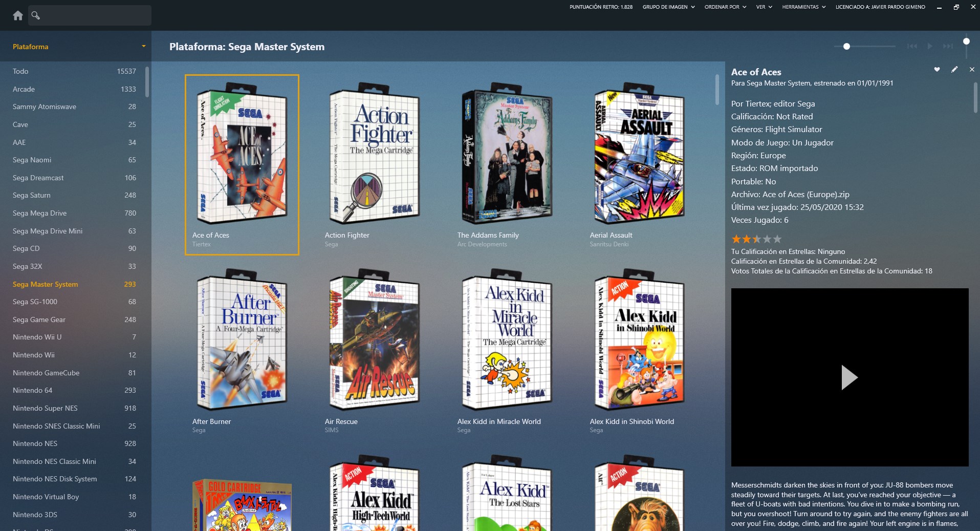This screenshot has width=980, height=531.
Task: Select Nintendo NES Disk System platform
Action: (x=74, y=479)
